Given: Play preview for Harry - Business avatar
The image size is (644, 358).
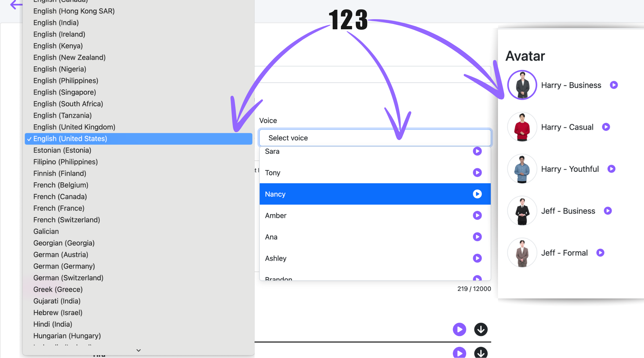Looking at the screenshot, I should pos(614,85).
